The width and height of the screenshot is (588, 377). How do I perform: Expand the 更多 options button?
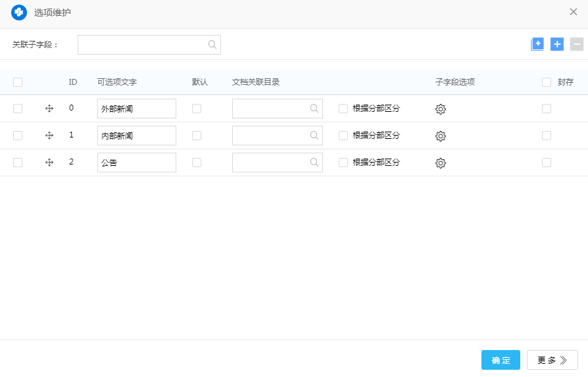(x=552, y=360)
